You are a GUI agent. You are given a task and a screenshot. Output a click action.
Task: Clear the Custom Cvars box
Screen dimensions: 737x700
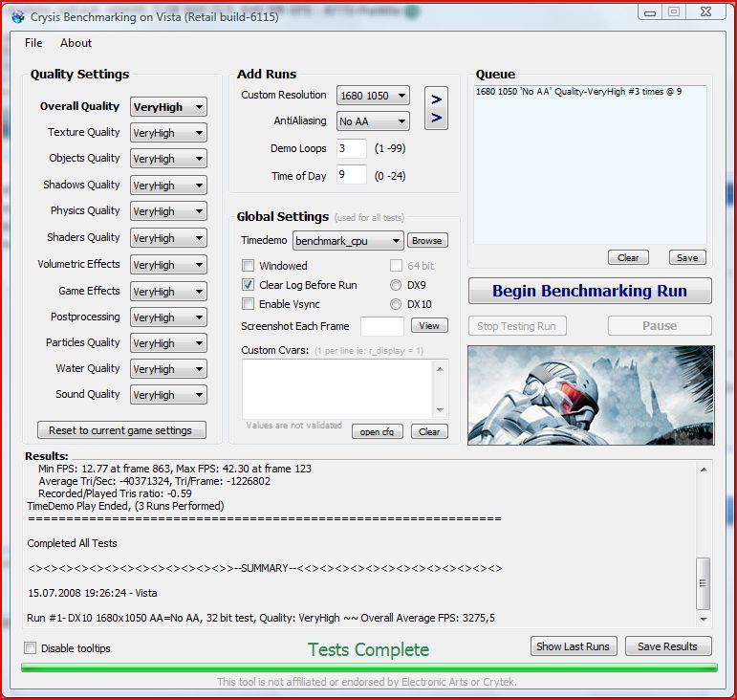[x=429, y=431]
